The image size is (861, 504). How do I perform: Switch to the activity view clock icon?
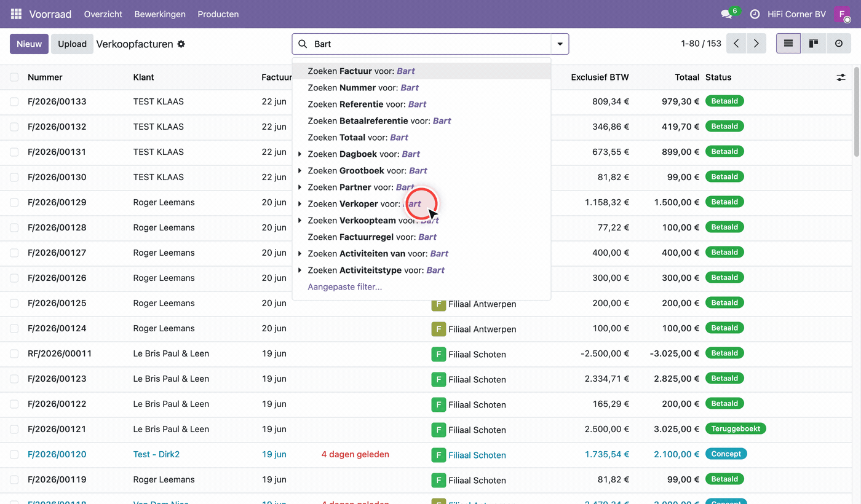point(839,44)
